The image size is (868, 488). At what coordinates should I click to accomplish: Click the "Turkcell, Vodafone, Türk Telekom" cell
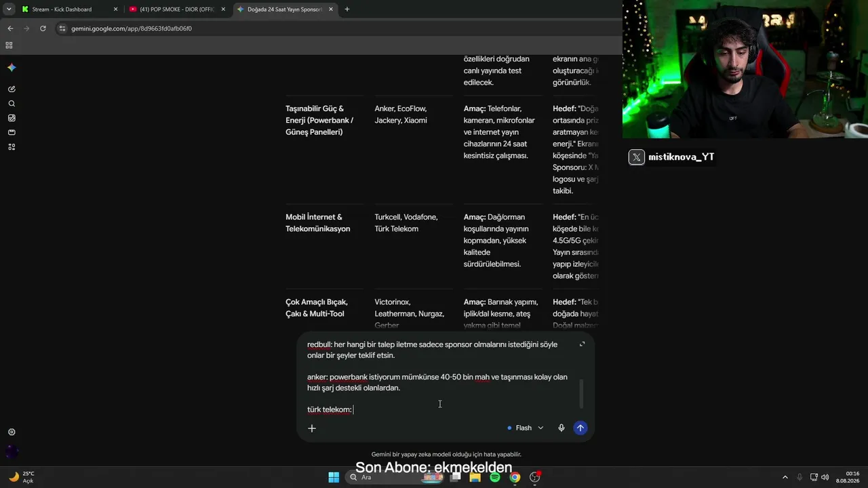tap(406, 223)
